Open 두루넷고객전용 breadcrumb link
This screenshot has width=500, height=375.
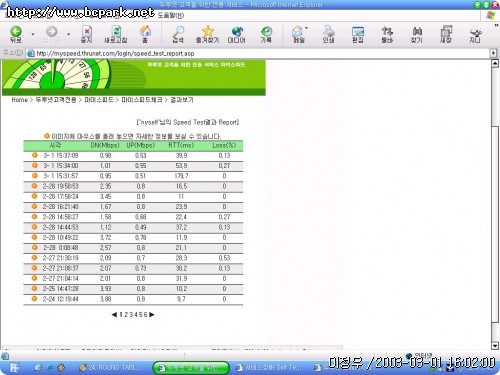[x=56, y=100]
